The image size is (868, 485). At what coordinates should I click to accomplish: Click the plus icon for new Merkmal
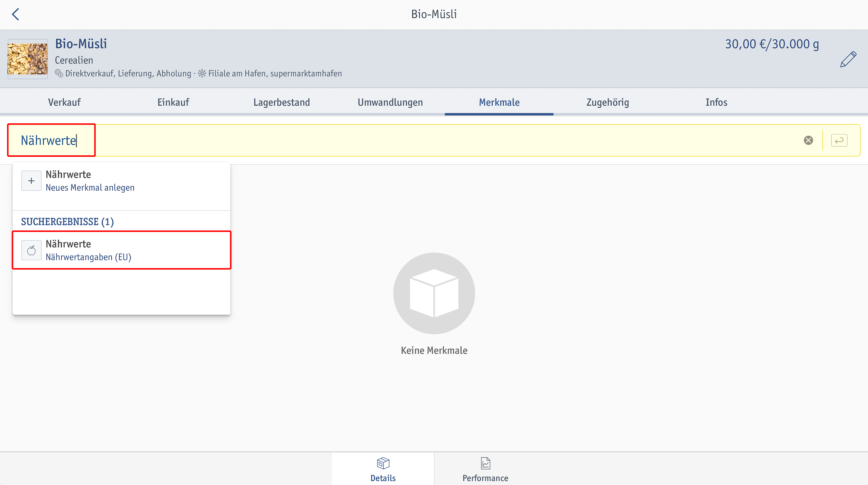tap(31, 181)
